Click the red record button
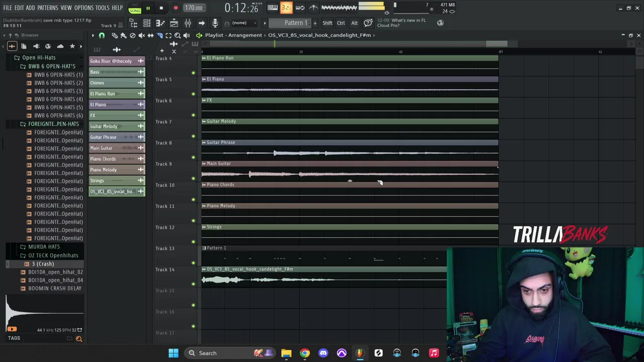 (x=176, y=8)
